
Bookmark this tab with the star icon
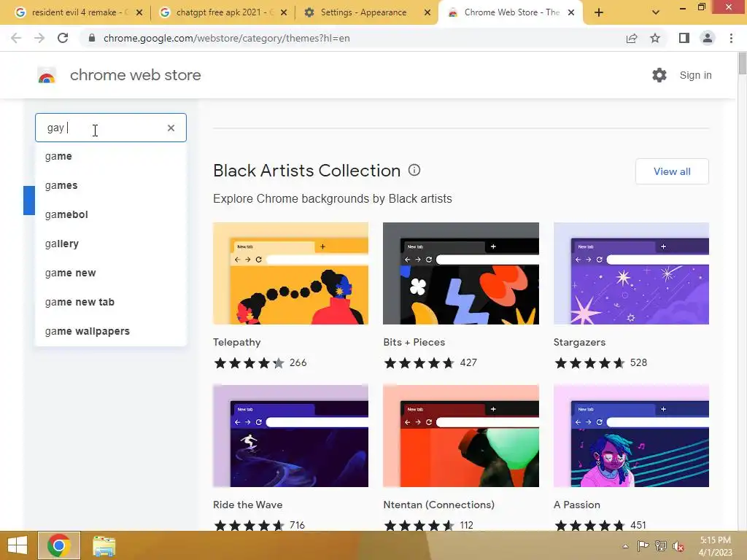[655, 38]
